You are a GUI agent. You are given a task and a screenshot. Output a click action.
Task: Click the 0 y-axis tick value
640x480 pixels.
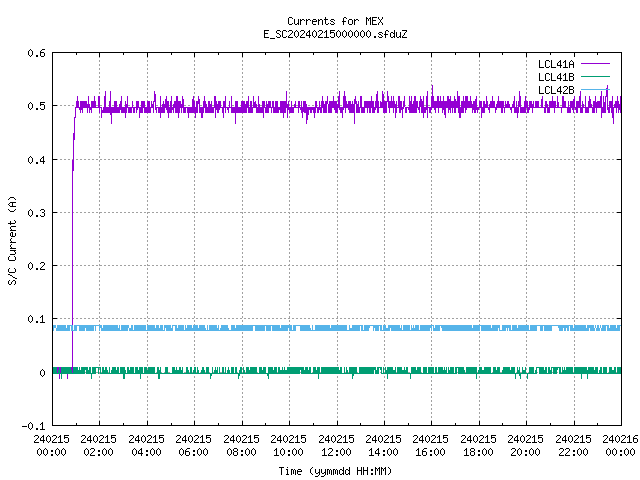coord(42,373)
